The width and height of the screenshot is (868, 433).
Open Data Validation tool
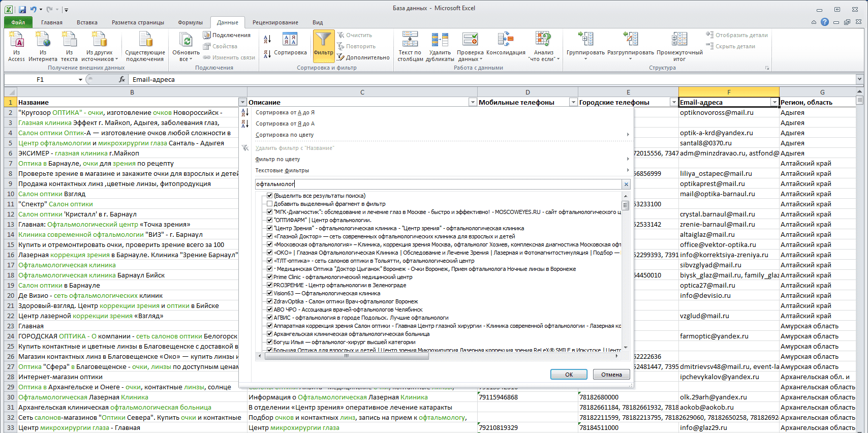click(x=470, y=46)
